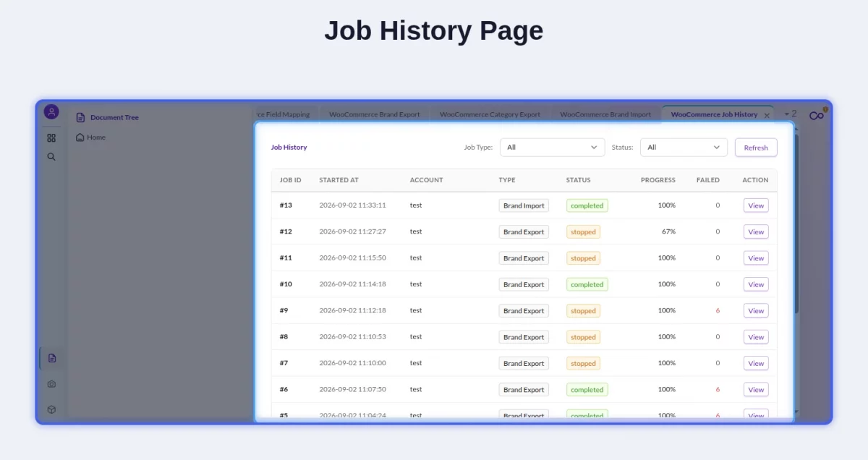This screenshot has height=460, width=868.
Task: Click the search magnifier icon in sidebar
Action: (51, 156)
